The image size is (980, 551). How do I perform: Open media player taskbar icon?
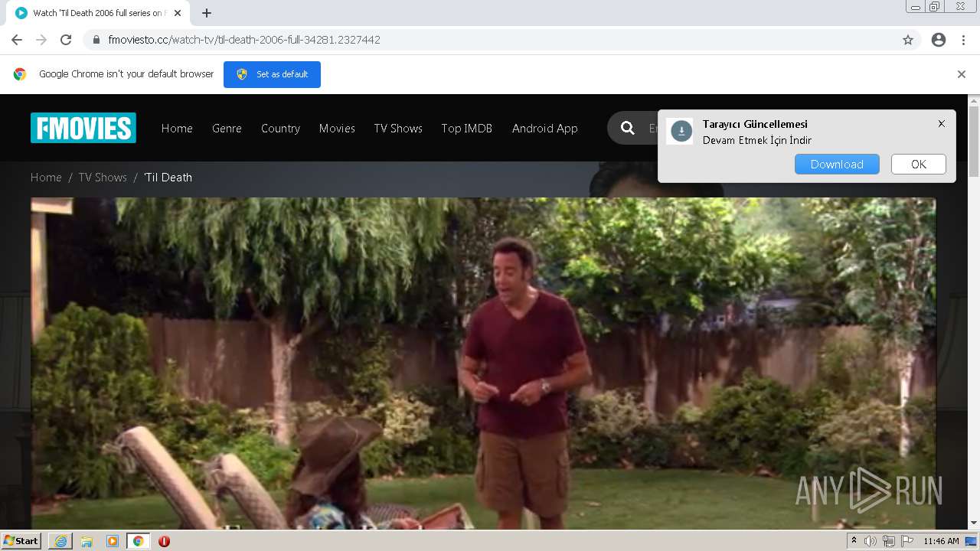click(113, 541)
